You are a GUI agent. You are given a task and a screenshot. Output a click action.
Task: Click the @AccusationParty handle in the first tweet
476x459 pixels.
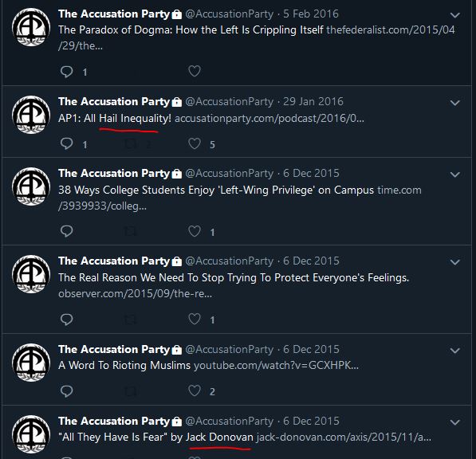coord(229,14)
